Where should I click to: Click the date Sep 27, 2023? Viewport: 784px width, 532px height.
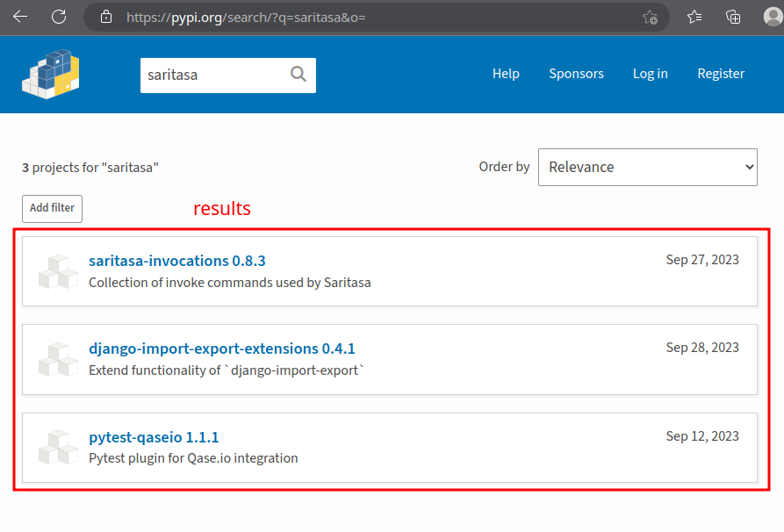702,260
